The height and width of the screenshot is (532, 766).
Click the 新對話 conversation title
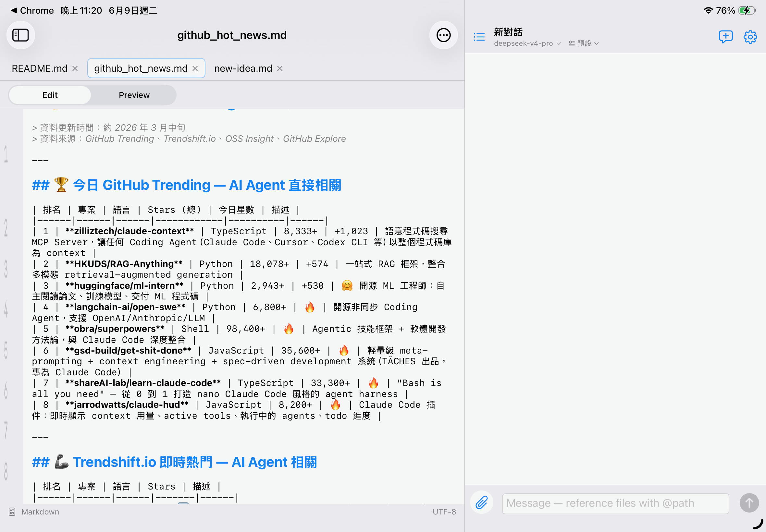coord(508,32)
